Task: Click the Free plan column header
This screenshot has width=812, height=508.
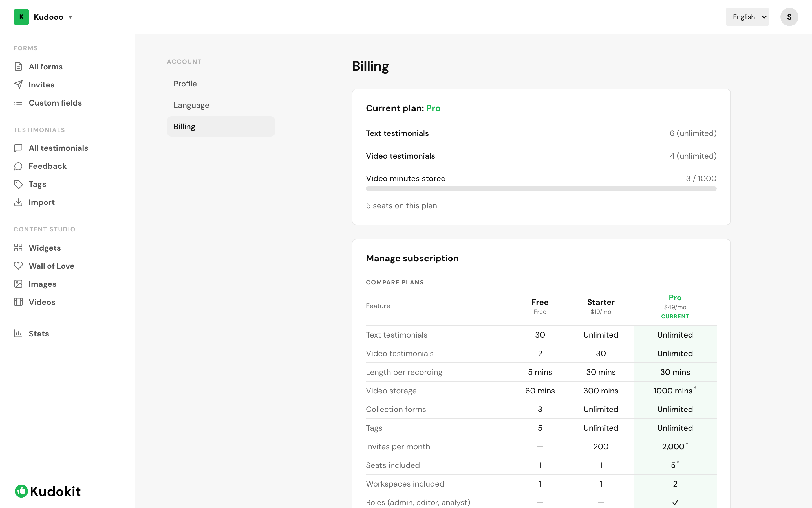Action: pos(540,306)
